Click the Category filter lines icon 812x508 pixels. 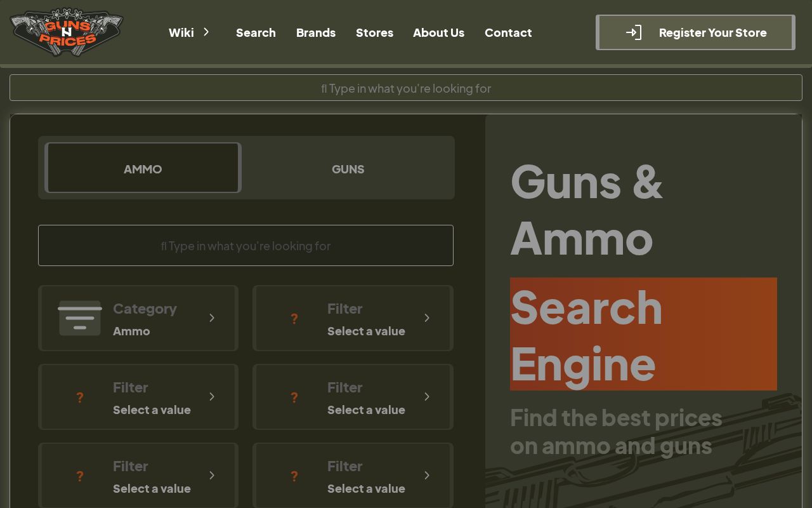point(80,318)
